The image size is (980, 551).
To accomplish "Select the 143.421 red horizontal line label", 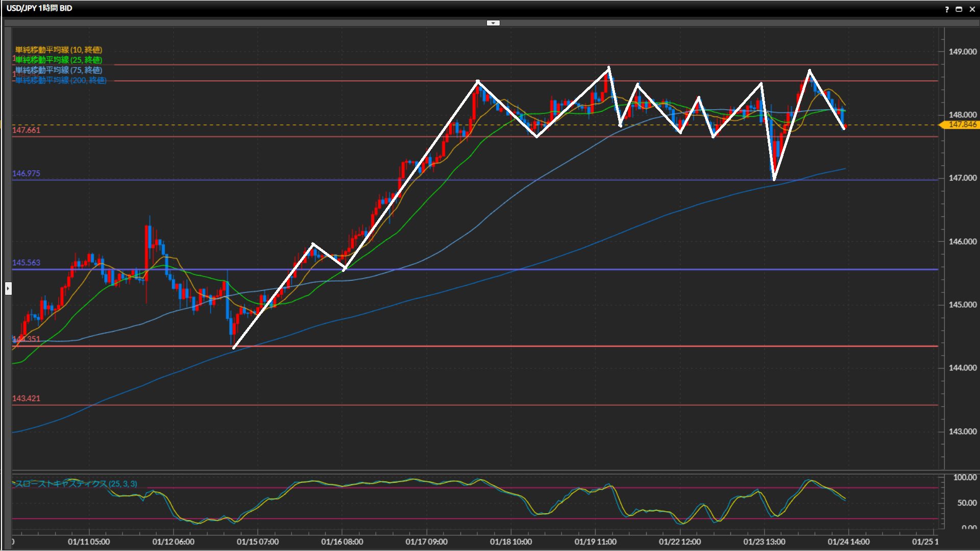I will click(x=26, y=398).
